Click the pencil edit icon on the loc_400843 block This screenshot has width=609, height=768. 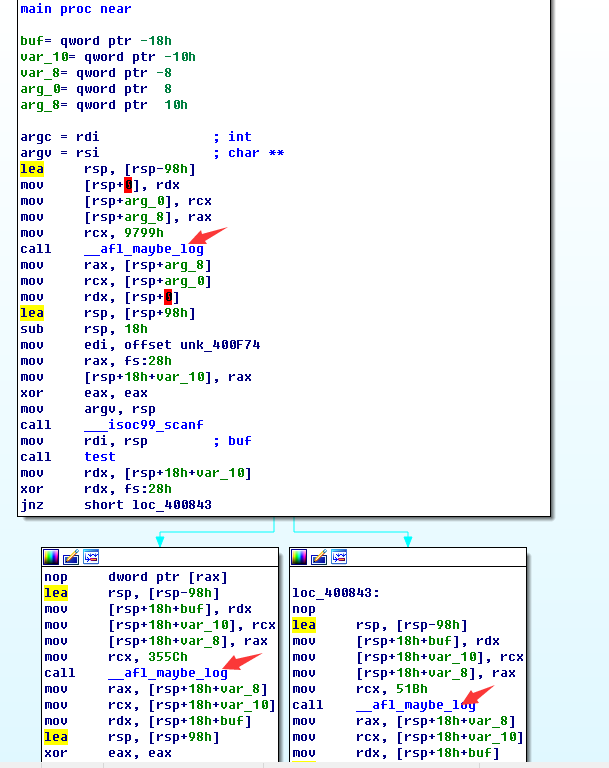(319, 557)
